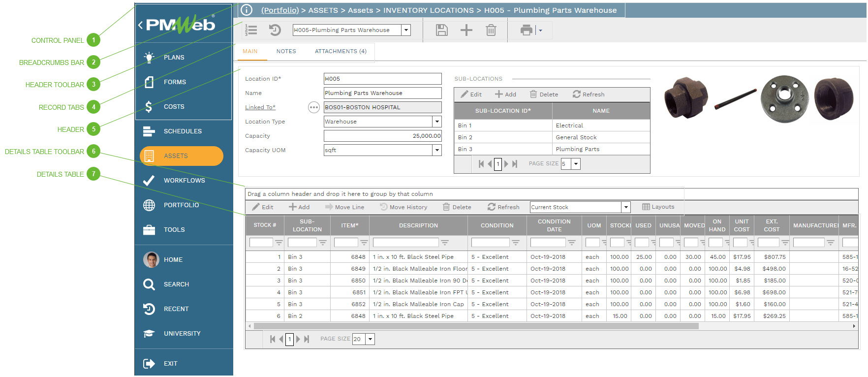Expand the Location Type dropdown
Screen dimensions: 868x377
point(437,122)
